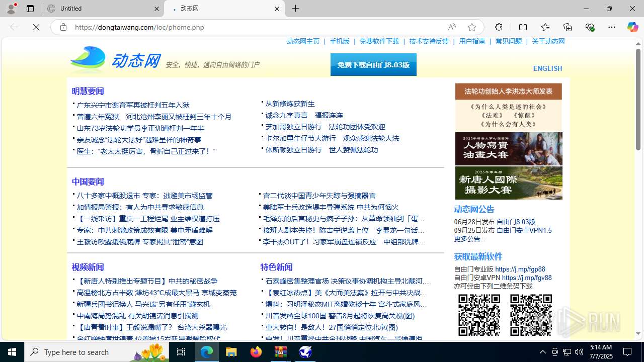Open 广东兴宁市谢育军 news item
This screenshot has height=362, width=644.
[x=133, y=105]
